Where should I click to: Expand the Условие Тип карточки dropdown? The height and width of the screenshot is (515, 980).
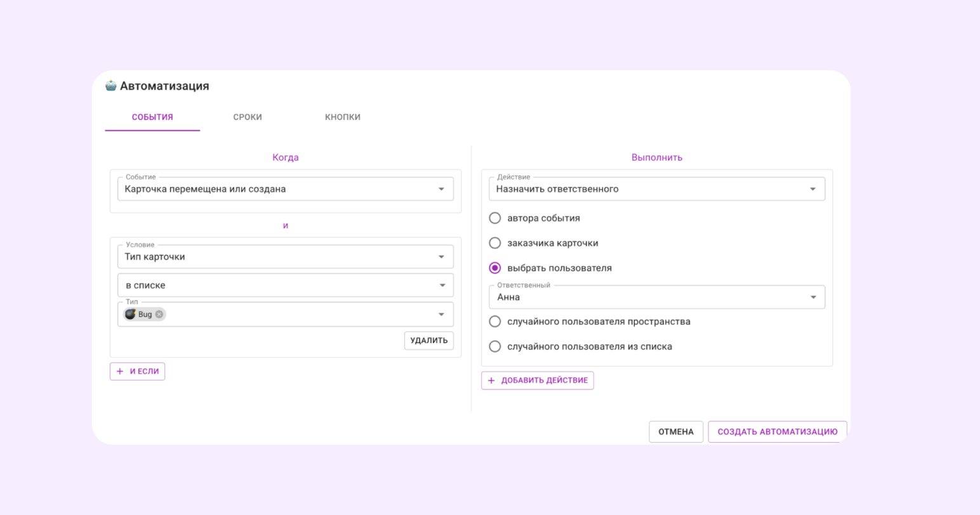click(x=286, y=257)
